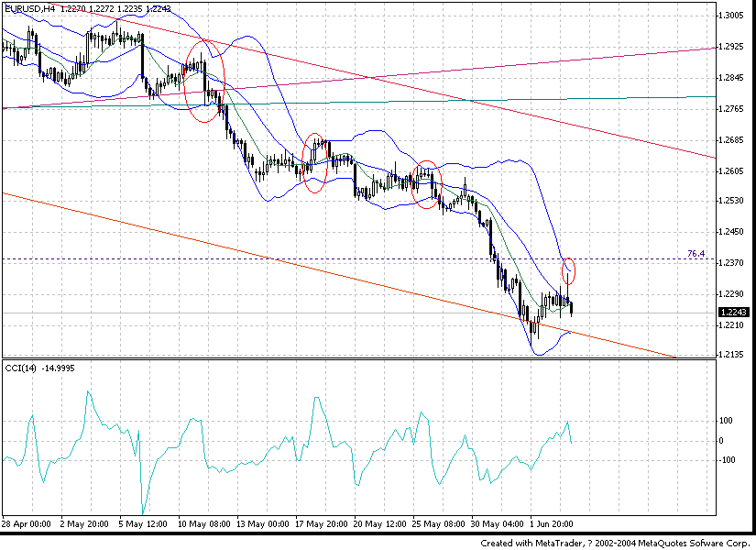The image size is (756, 550).
Task: Select the 5 May 12:00 time label
Action: tap(143, 524)
